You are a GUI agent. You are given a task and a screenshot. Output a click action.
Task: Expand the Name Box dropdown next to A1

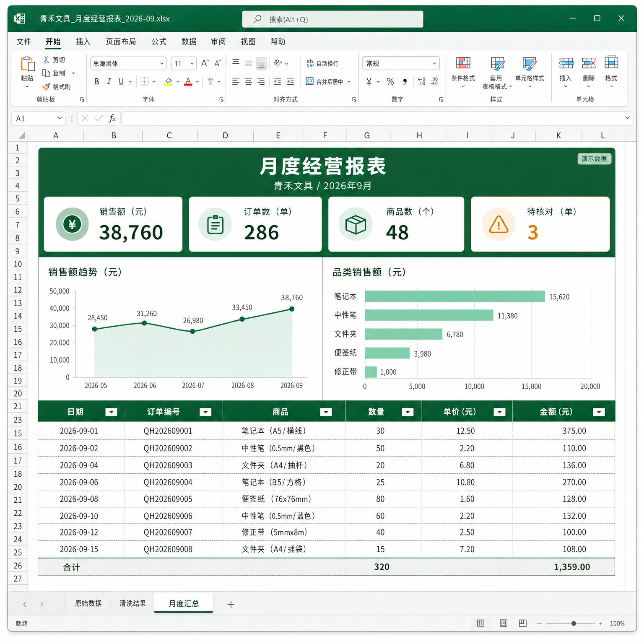tap(59, 118)
